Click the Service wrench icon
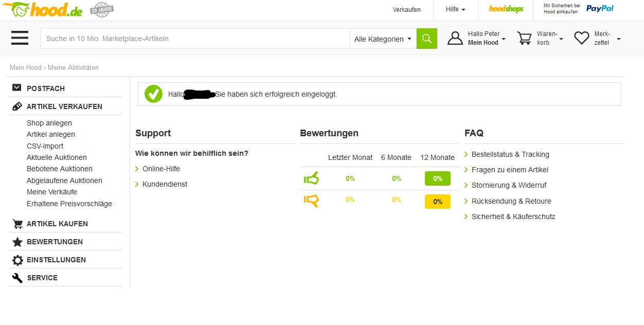The height and width of the screenshot is (325, 644). tap(17, 278)
